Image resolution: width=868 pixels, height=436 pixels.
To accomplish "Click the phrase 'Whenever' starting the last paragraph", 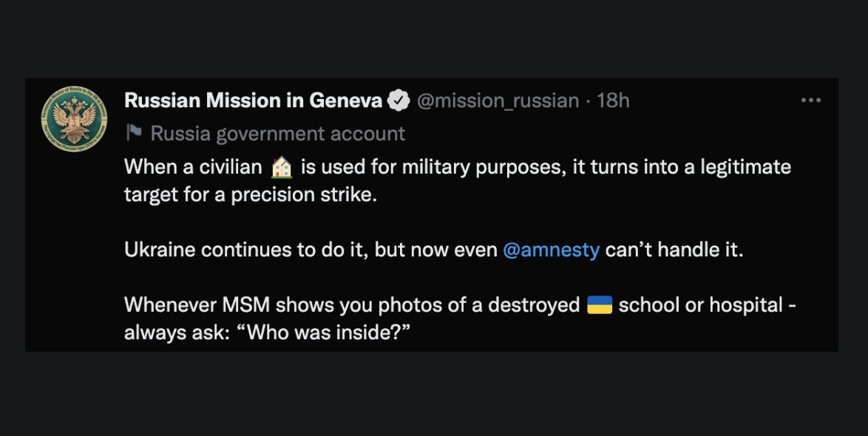I will tap(171, 305).
